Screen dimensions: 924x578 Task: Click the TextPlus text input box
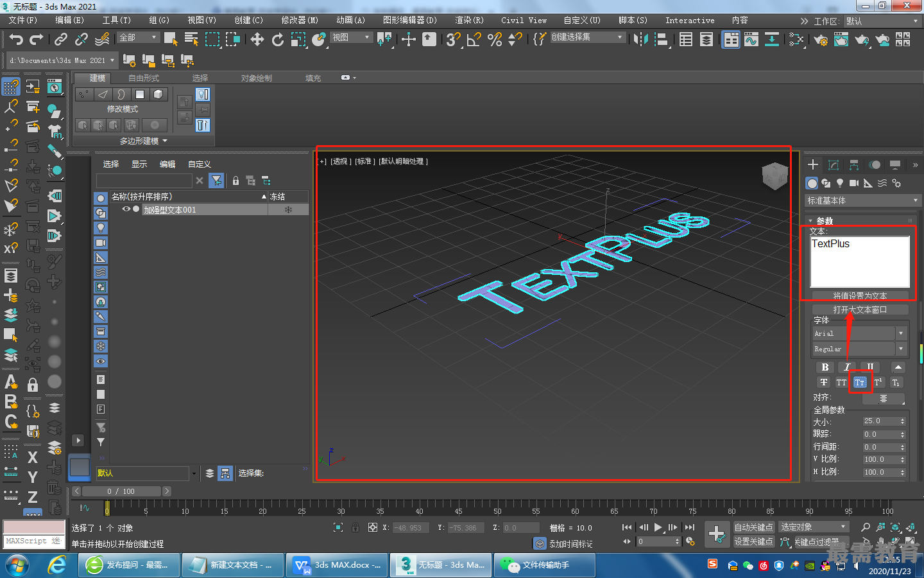click(860, 261)
